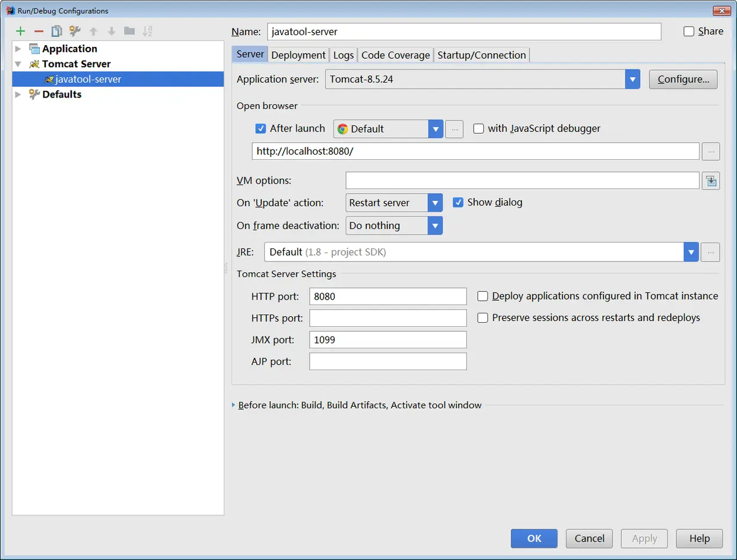Open the Application server dropdown

click(632, 79)
